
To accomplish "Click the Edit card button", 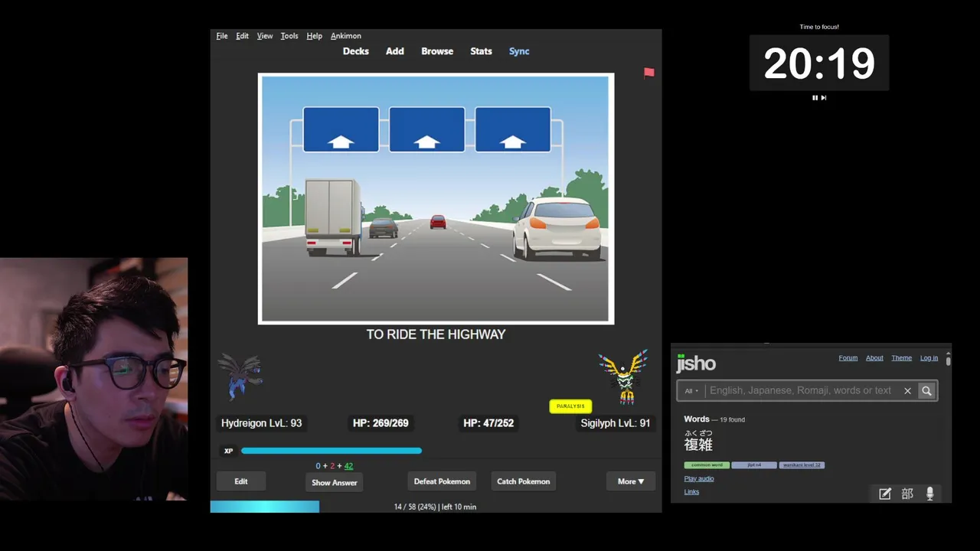I will pyautogui.click(x=241, y=481).
